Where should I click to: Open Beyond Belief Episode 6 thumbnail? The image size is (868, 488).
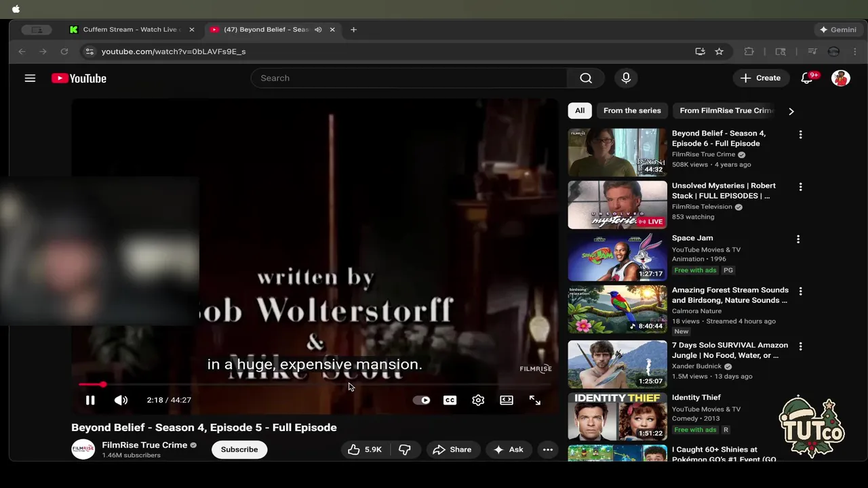pyautogui.click(x=617, y=152)
